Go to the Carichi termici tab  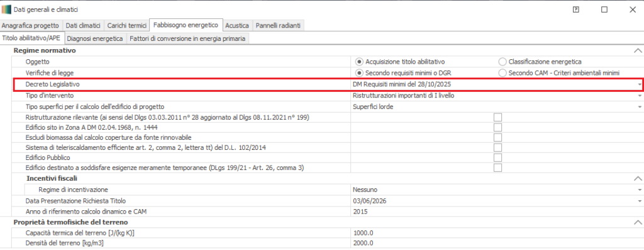[127, 25]
